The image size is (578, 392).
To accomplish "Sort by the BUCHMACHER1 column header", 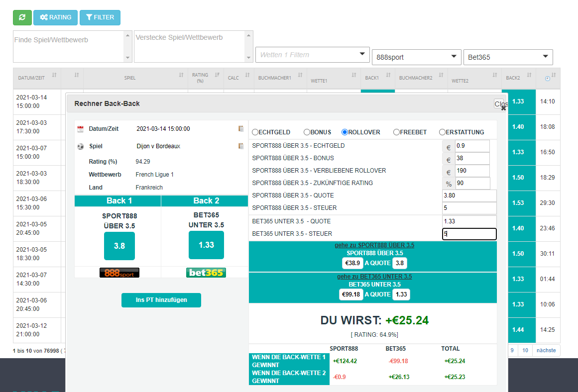I will coord(280,78).
